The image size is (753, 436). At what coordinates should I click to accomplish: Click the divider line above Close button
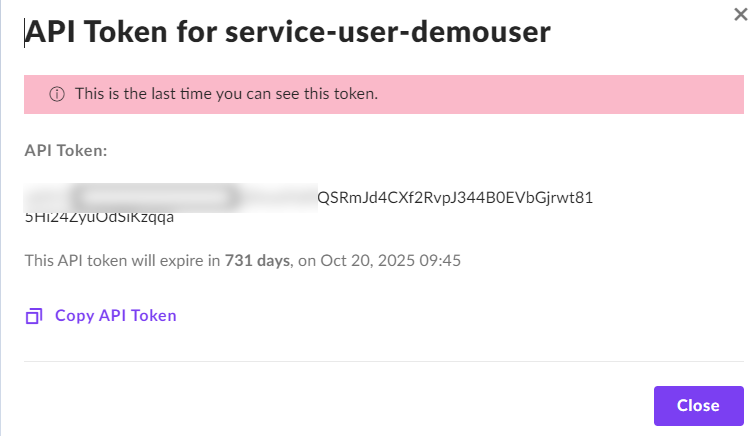pos(384,361)
